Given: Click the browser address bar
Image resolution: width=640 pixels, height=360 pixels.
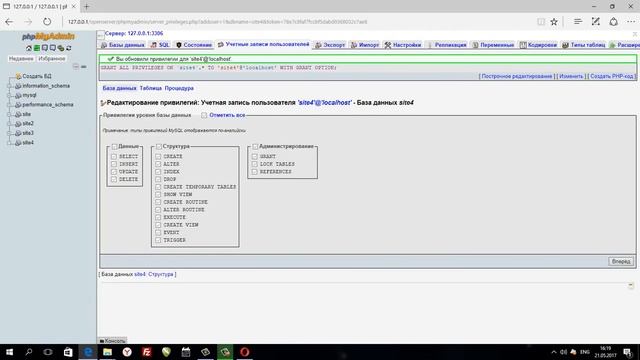Looking at the screenshot, I should coord(298,22).
